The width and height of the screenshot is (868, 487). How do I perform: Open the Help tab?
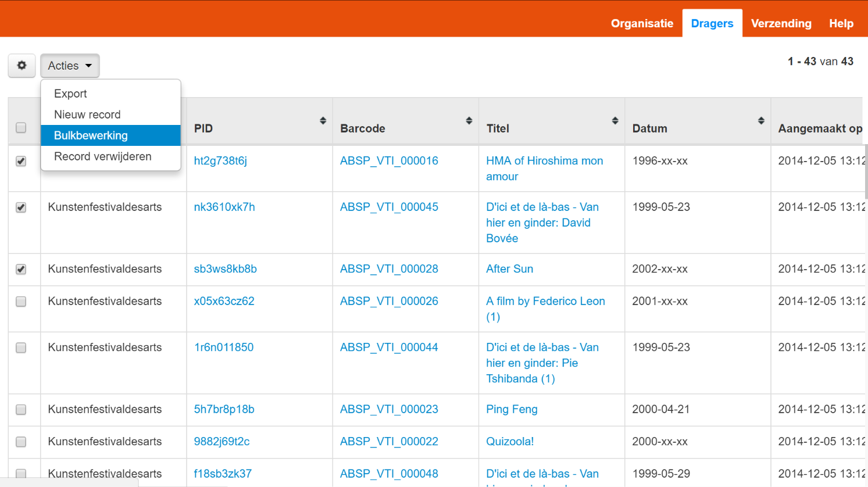841,23
